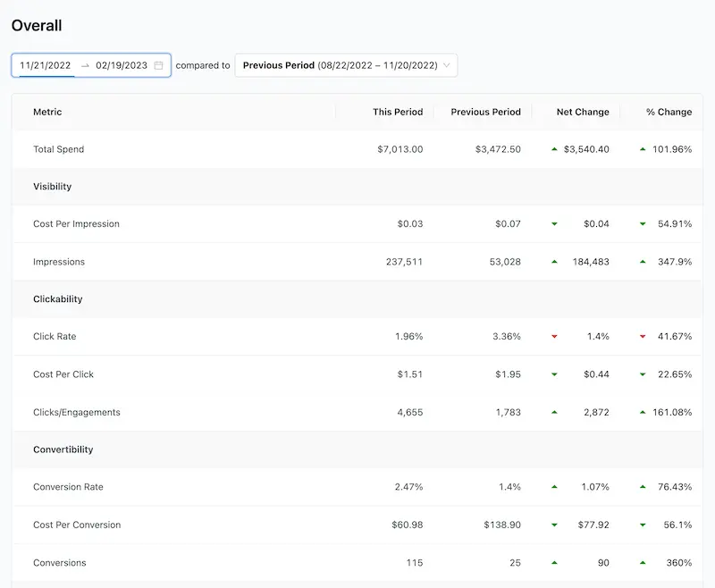Click the start date 11/21/2022 field
The width and height of the screenshot is (715, 588).
pyautogui.click(x=46, y=65)
